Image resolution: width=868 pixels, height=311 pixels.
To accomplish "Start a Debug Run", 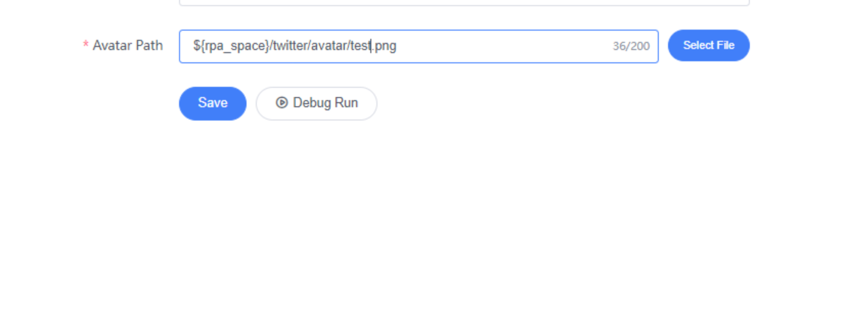I will coord(317,104).
